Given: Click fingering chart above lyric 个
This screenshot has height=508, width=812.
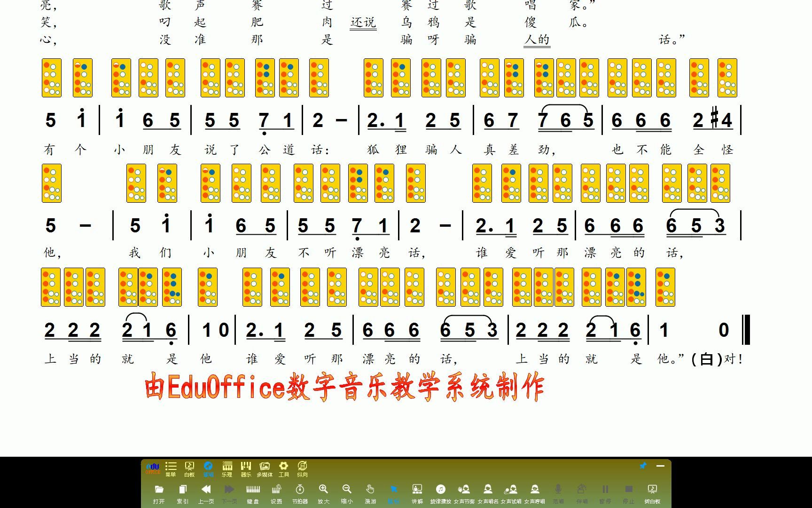Looking at the screenshot, I should [x=83, y=78].
